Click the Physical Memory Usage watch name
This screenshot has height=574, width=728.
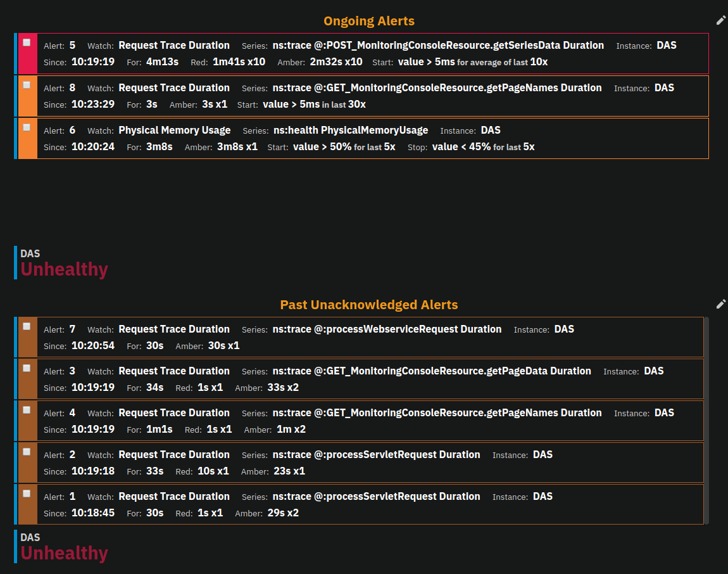[x=174, y=130]
